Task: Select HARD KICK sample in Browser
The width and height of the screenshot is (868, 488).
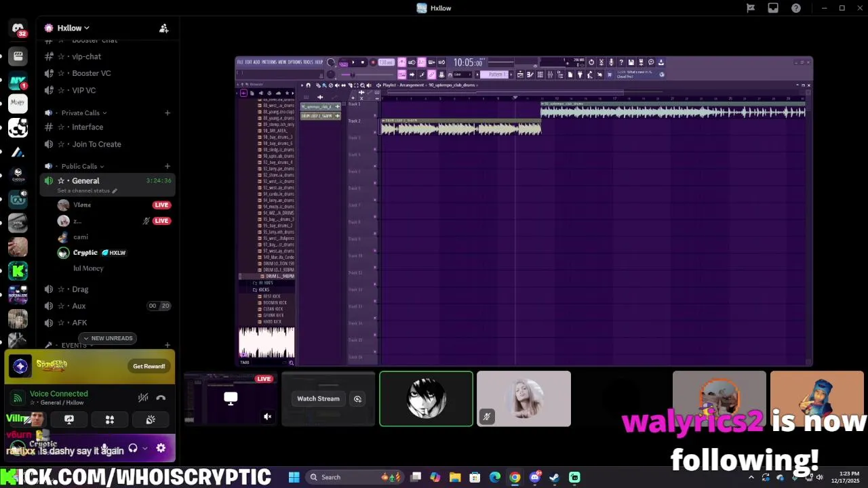Action: [x=271, y=322]
